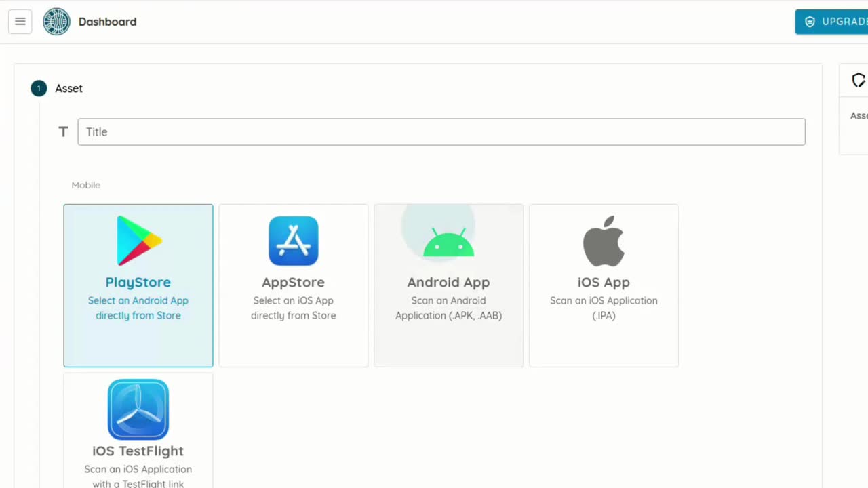Viewport: 868px width, 488px height.
Task: Open the hamburger navigation menu
Action: [x=20, y=22]
